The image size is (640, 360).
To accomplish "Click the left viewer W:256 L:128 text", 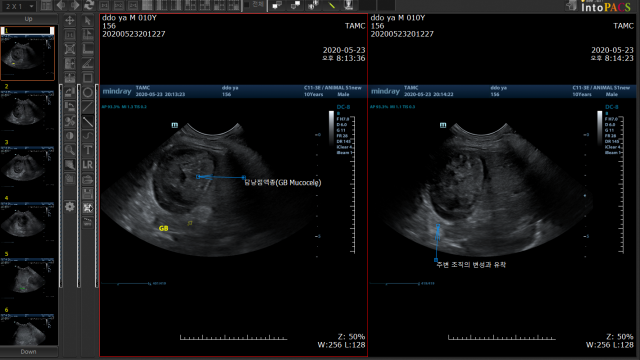I will coord(341,345).
